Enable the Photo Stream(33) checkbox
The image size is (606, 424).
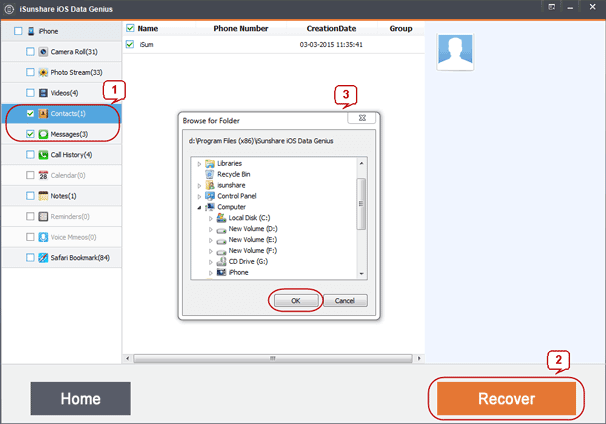click(x=30, y=72)
